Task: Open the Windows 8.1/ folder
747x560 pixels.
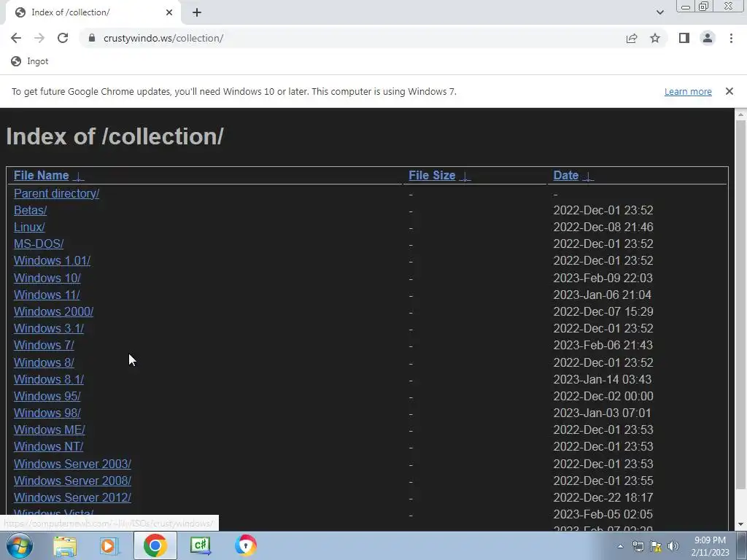Action: pyautogui.click(x=49, y=379)
